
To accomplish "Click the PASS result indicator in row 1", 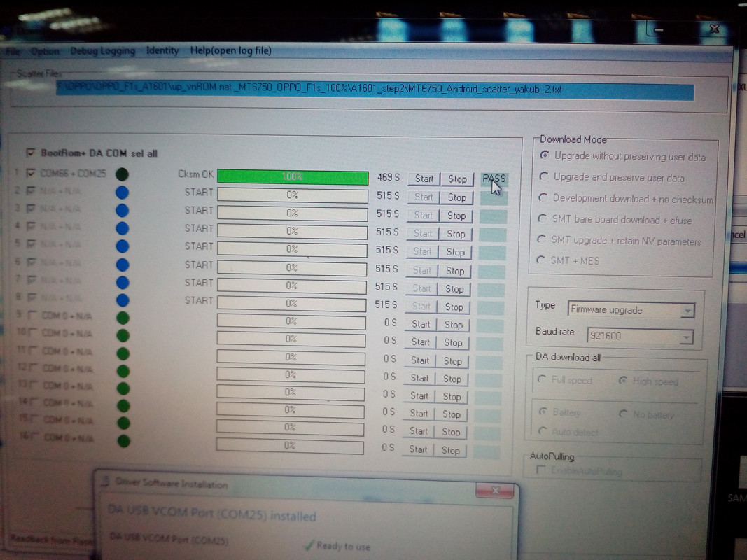I will tap(494, 179).
